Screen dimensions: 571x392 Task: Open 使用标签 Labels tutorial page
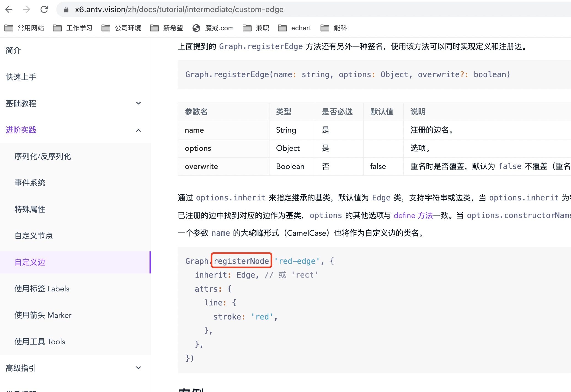[x=42, y=289]
